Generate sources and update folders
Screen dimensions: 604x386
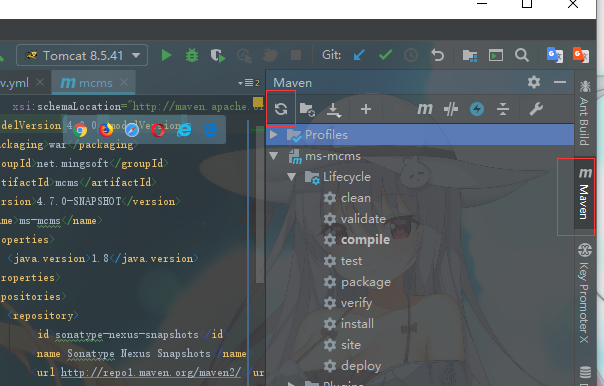pyautogui.click(x=307, y=109)
